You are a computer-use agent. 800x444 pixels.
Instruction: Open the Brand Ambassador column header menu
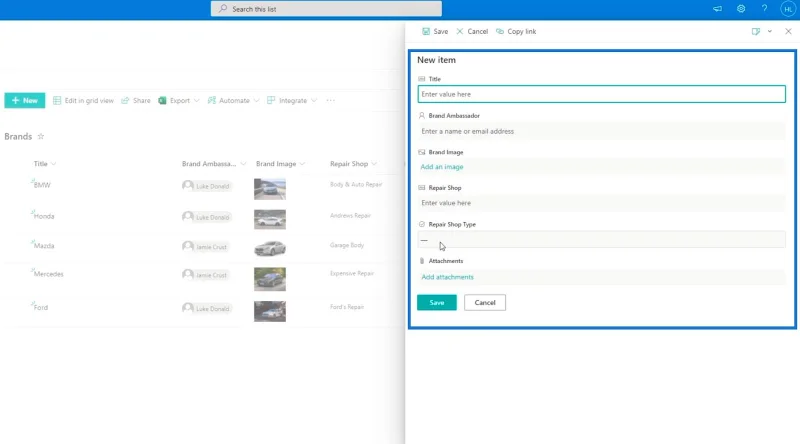click(x=214, y=164)
